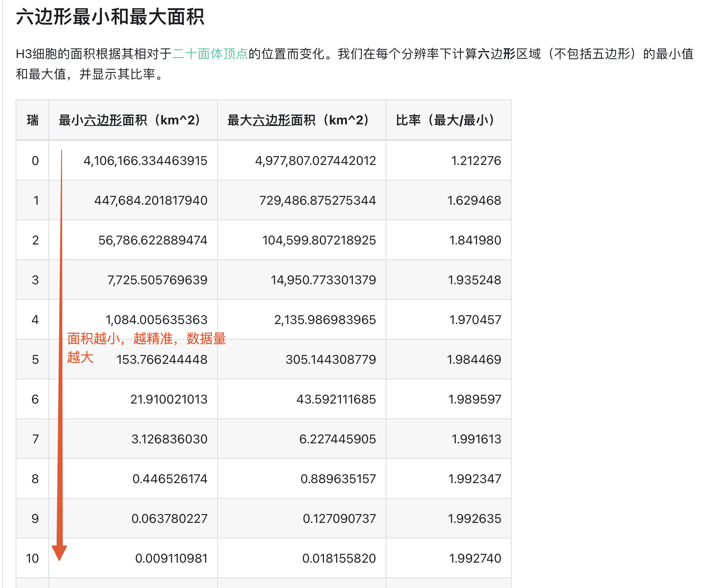Click the 瑞 header cell
The height and width of the screenshot is (588, 705).
pyautogui.click(x=32, y=120)
